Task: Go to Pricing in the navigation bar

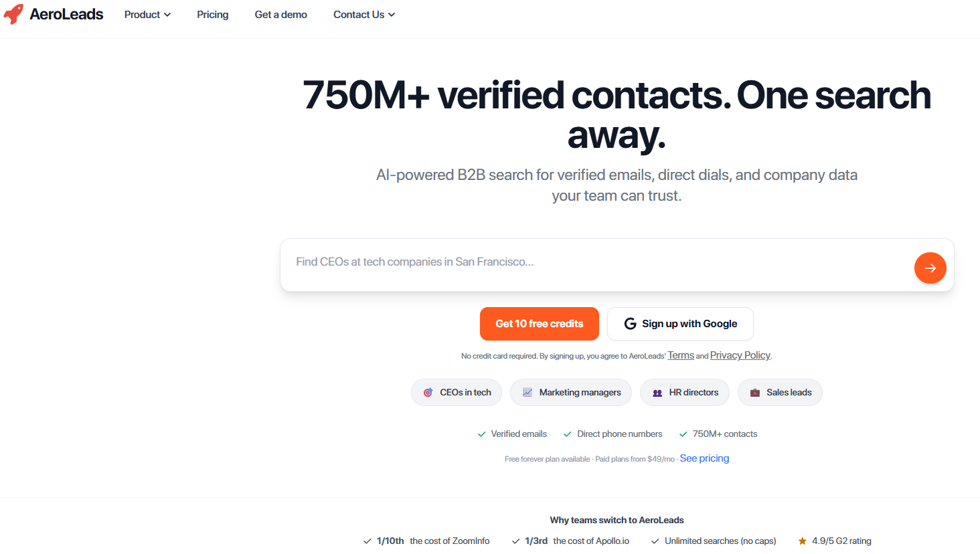Action: coord(212,15)
